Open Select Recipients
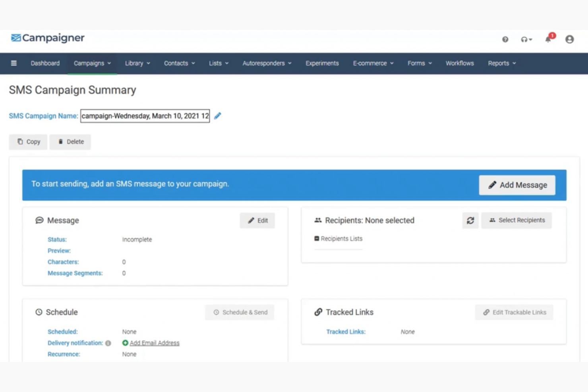Viewport: 588px width, 392px height. (x=516, y=220)
